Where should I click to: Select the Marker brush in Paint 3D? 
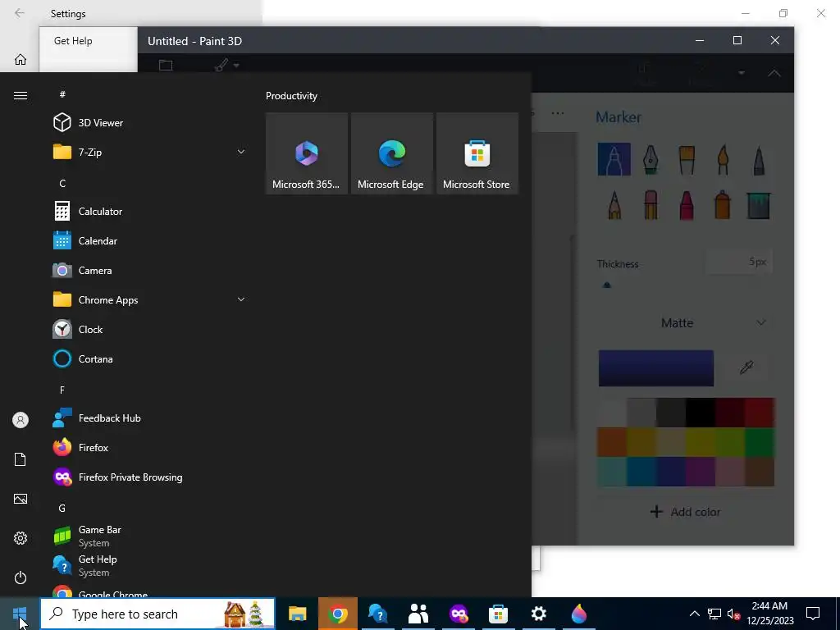[x=614, y=159]
